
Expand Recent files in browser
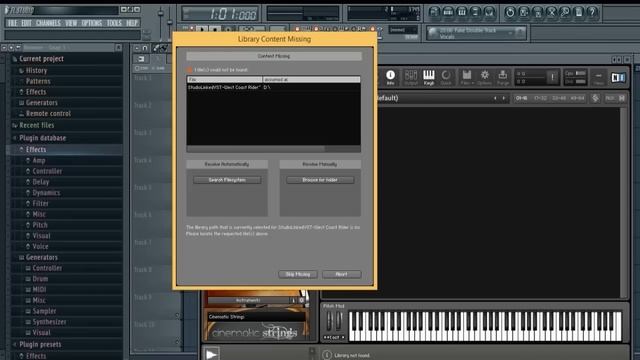click(36, 125)
